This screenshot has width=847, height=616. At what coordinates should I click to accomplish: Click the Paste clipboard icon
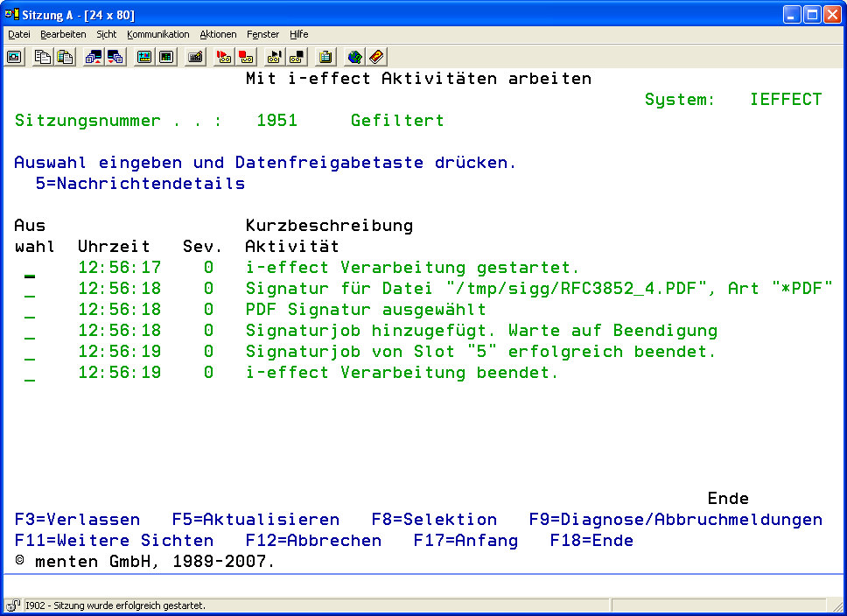click(65, 57)
